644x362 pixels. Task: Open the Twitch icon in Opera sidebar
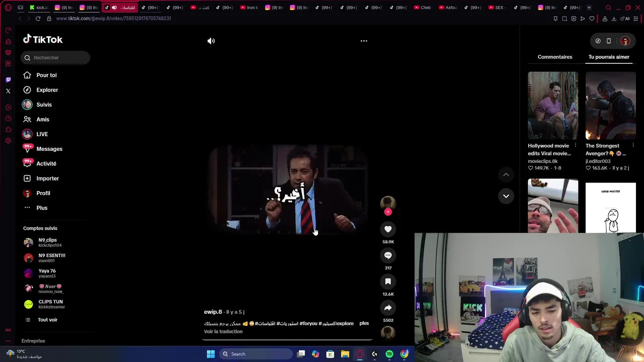(x=8, y=80)
